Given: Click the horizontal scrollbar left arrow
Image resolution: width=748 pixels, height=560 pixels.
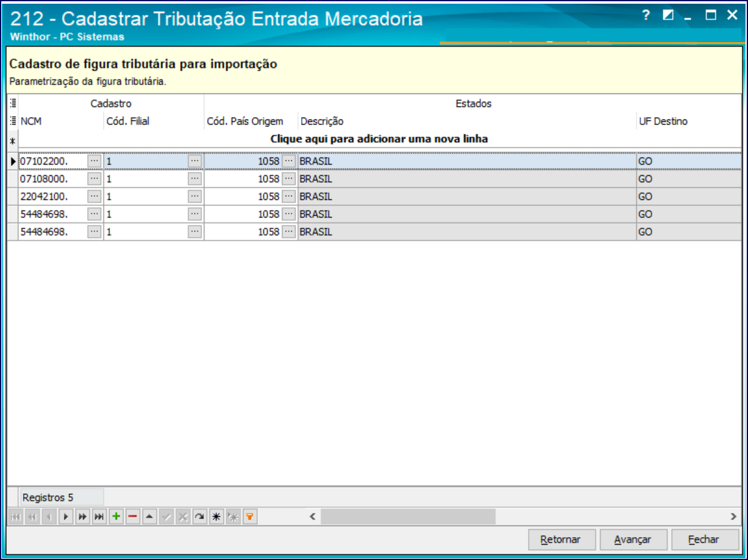Looking at the screenshot, I should 313,517.
